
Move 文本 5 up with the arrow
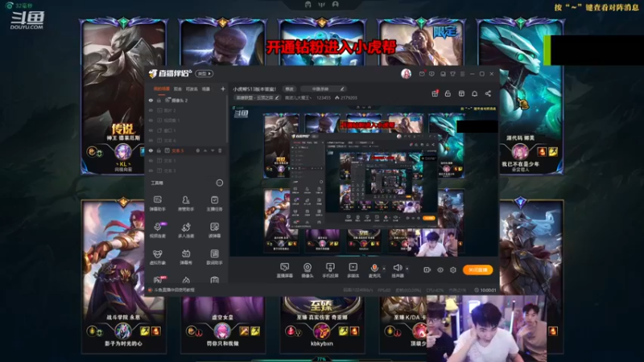[x=205, y=150]
